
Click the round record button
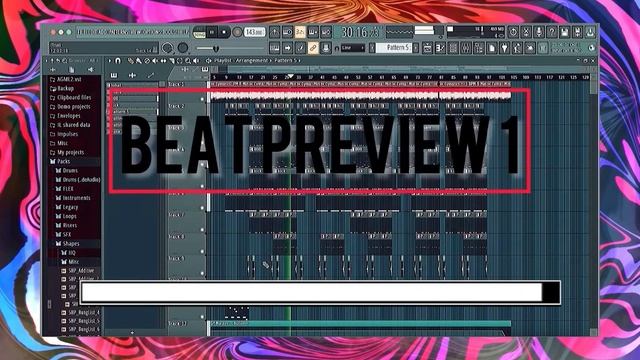[237, 32]
